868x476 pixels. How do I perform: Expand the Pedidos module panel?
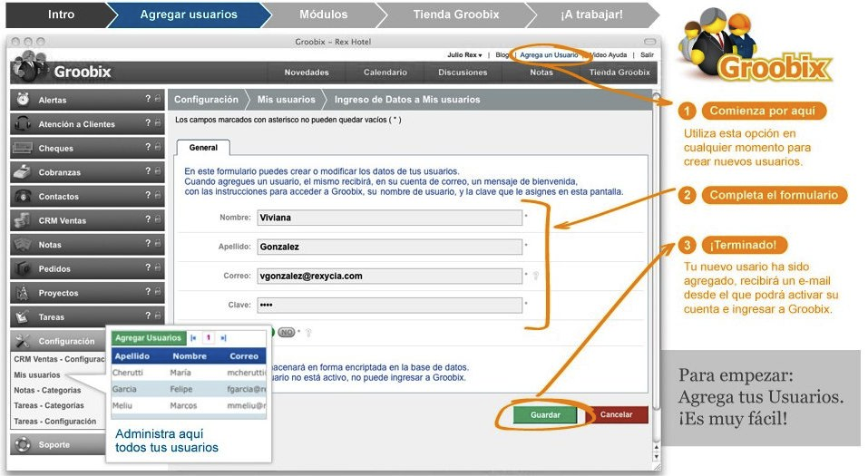pos(87,268)
